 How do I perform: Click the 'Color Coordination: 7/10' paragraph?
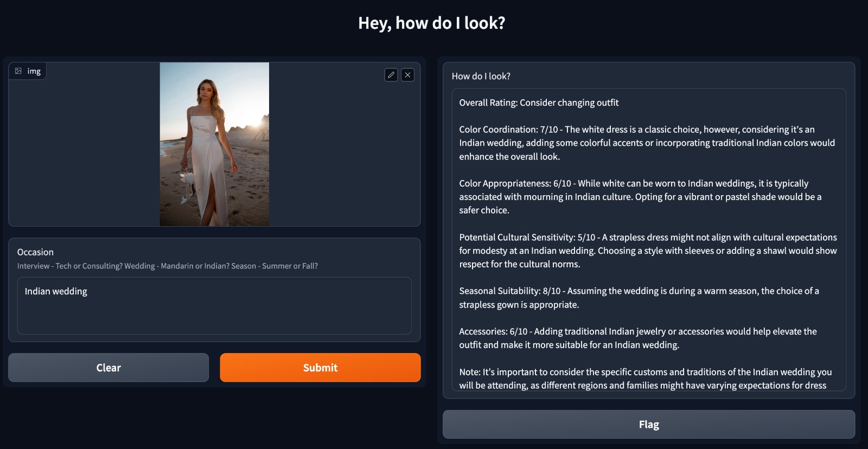click(647, 143)
